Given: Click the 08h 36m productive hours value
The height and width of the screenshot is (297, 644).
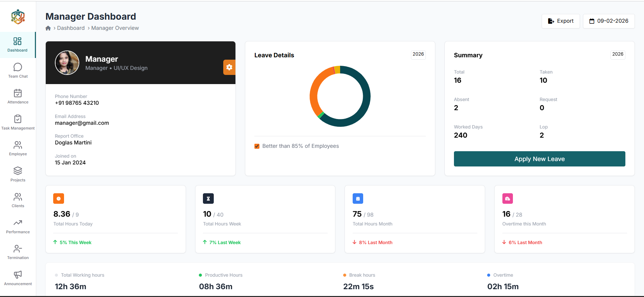Looking at the screenshot, I should [x=216, y=286].
